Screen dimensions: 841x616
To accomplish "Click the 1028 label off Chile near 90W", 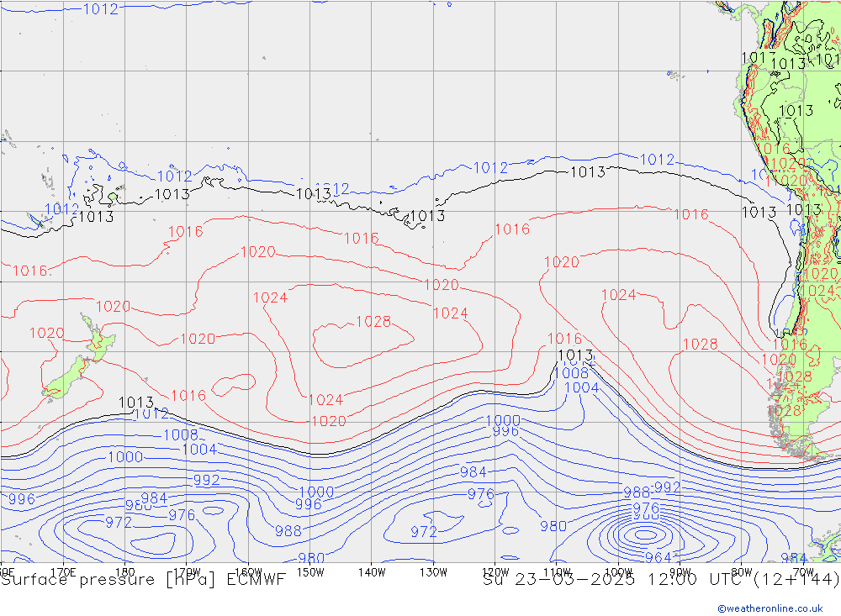I will (x=700, y=345).
